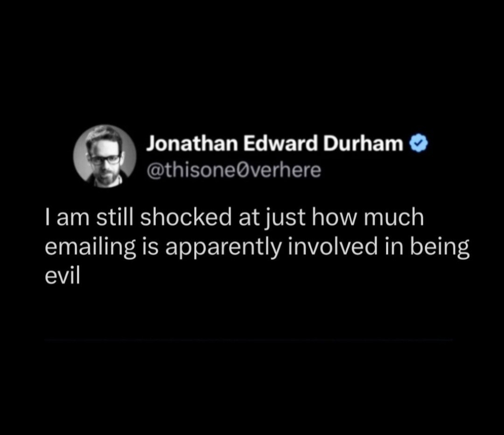Click the word "apparently" in the tweet

(x=224, y=248)
